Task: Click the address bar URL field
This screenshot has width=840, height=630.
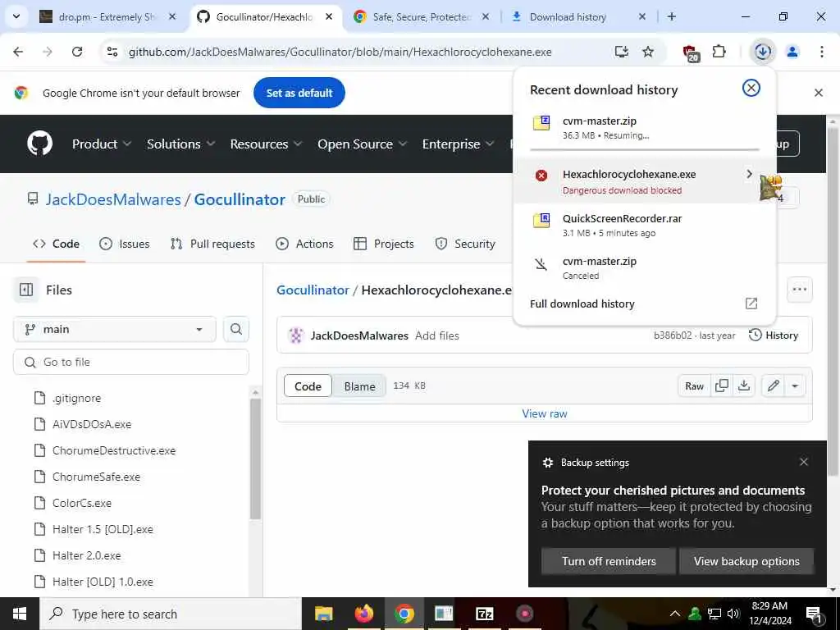Action: point(340,52)
